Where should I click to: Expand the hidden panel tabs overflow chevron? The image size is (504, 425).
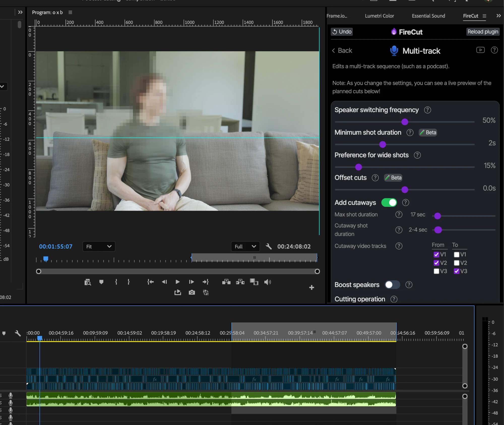point(498,16)
